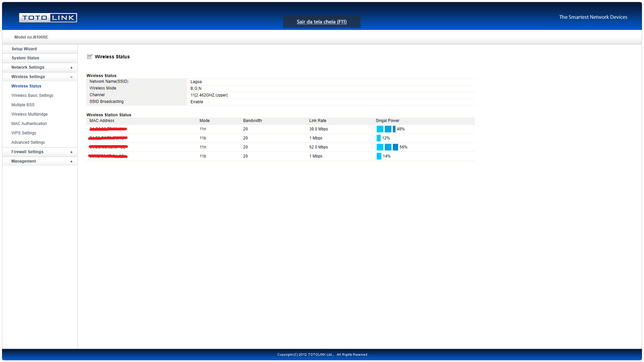Expand the Management plus icon
The image size is (644, 362).
pyautogui.click(x=71, y=162)
